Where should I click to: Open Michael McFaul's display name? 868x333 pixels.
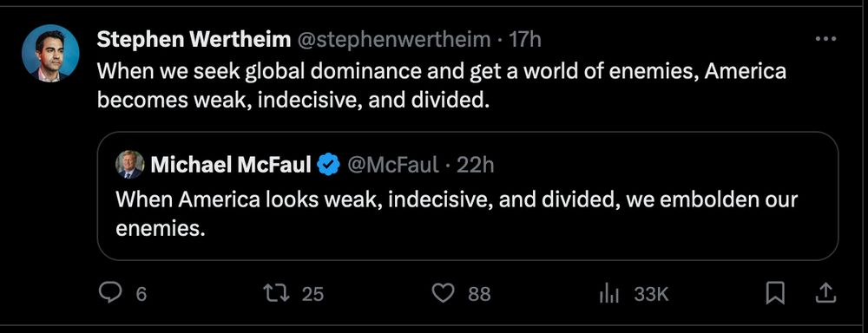point(231,164)
